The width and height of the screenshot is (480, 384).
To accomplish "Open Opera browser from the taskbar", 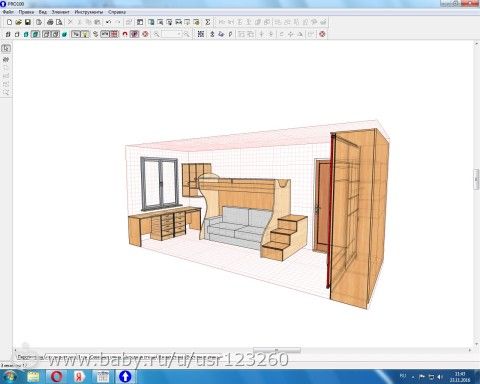I will pyautogui.click(x=57, y=377).
